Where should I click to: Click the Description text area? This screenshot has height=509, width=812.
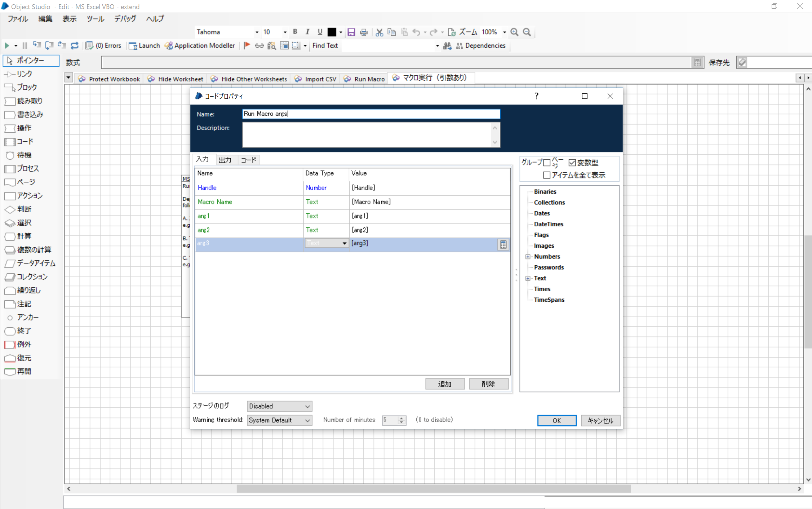coord(371,135)
